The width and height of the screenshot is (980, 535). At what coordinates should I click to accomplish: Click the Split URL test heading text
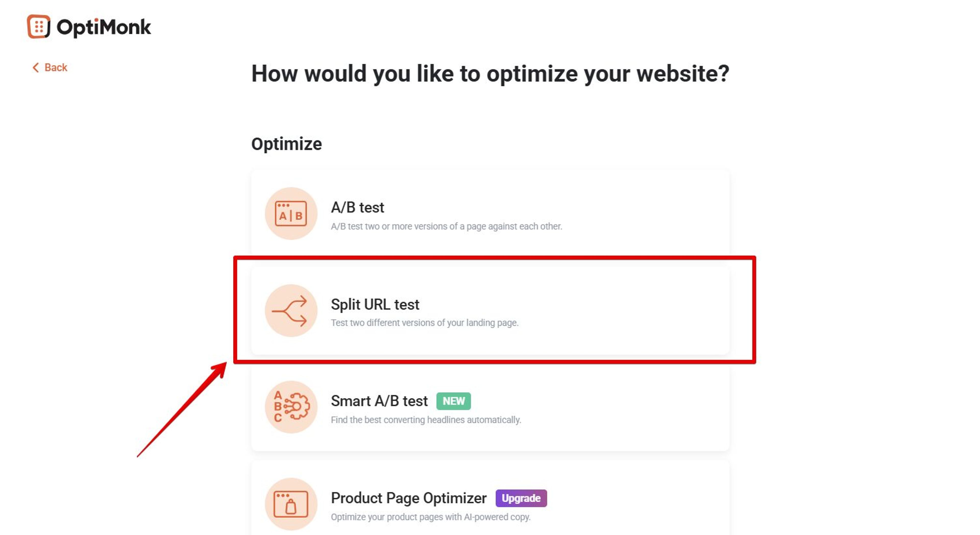[375, 304]
